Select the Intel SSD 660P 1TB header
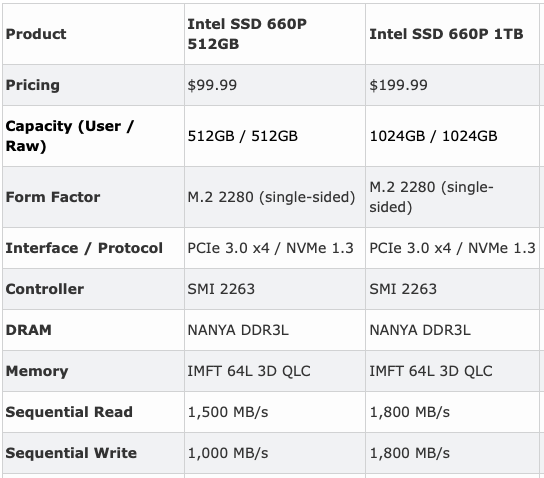The width and height of the screenshot is (544, 478). pyautogui.click(x=446, y=34)
